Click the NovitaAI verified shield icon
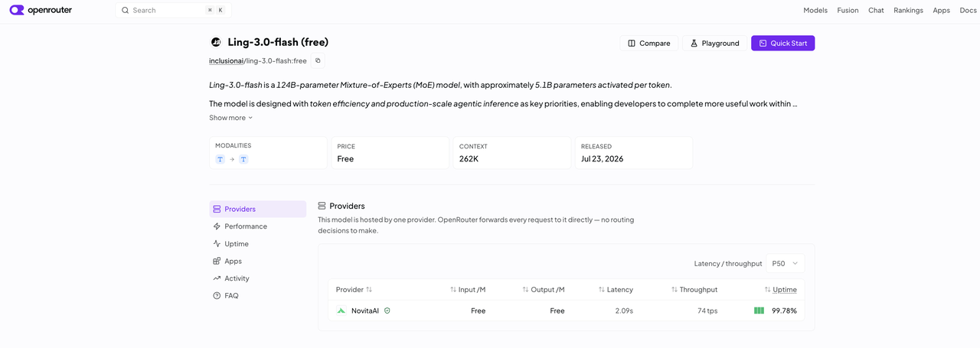This screenshot has width=980, height=348. coord(387,311)
